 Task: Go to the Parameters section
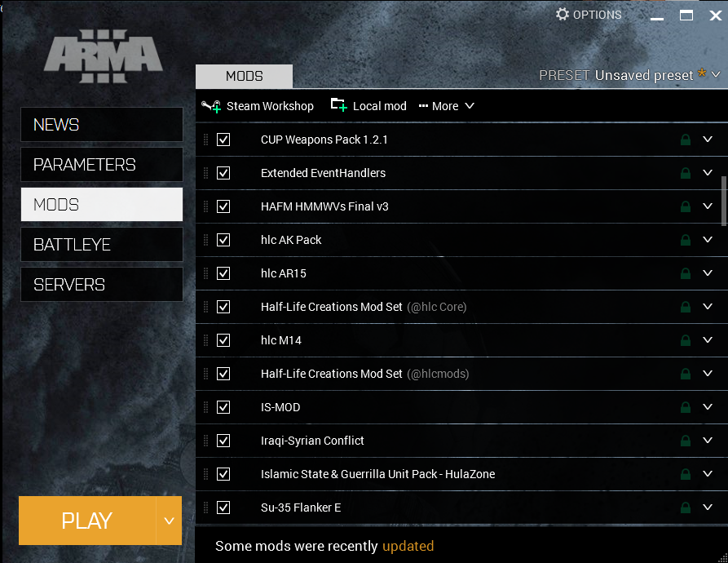[101, 165]
